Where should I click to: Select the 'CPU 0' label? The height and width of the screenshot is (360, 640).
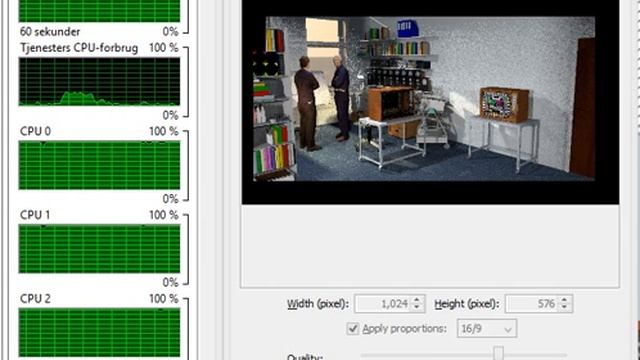point(35,131)
